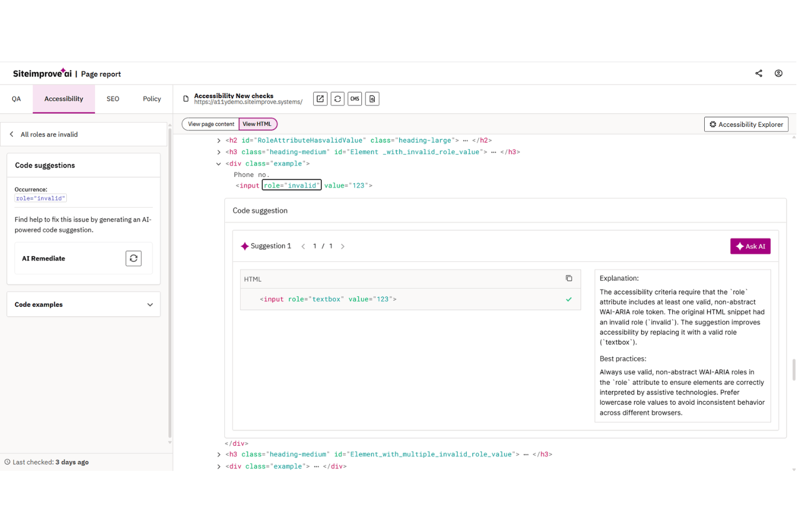This screenshot has height=532, width=798.
Task: Click the Ask AI button
Action: click(750, 246)
